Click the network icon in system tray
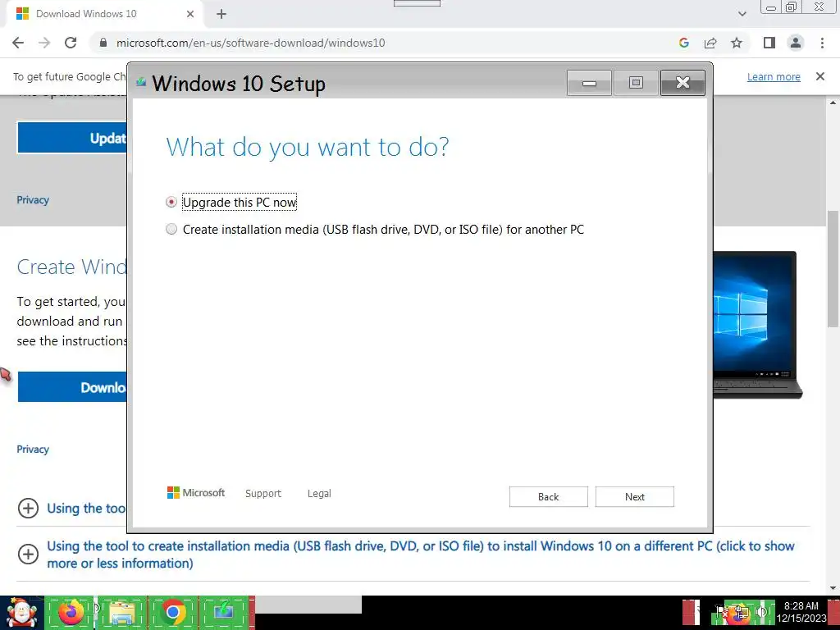Image resolution: width=840 pixels, height=630 pixels. tap(742, 612)
